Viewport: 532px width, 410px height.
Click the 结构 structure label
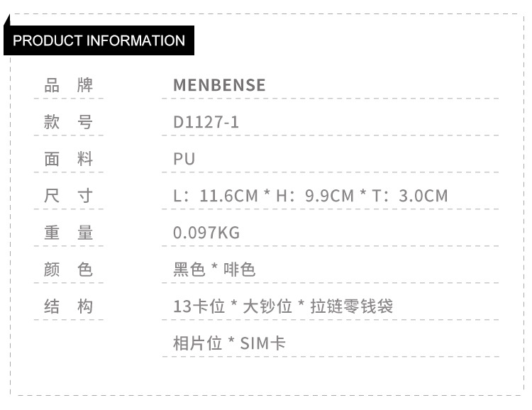(69, 306)
